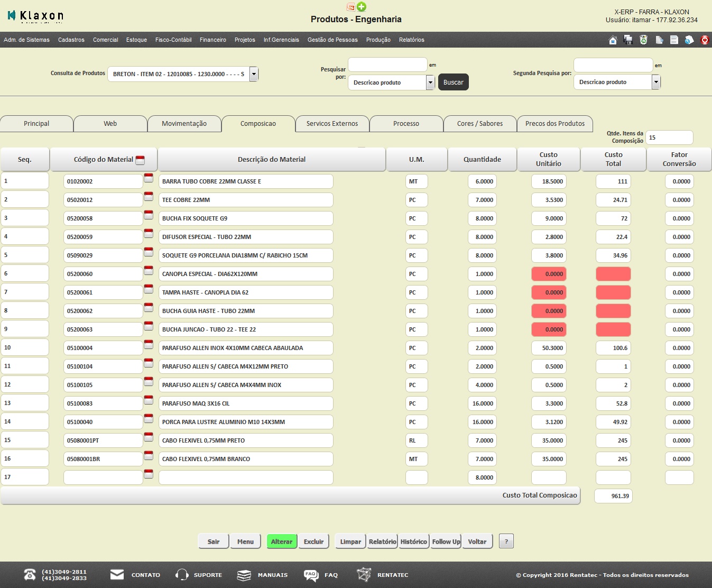The image size is (712, 588).
Task: Click the green Alterar button
Action: (x=282, y=541)
